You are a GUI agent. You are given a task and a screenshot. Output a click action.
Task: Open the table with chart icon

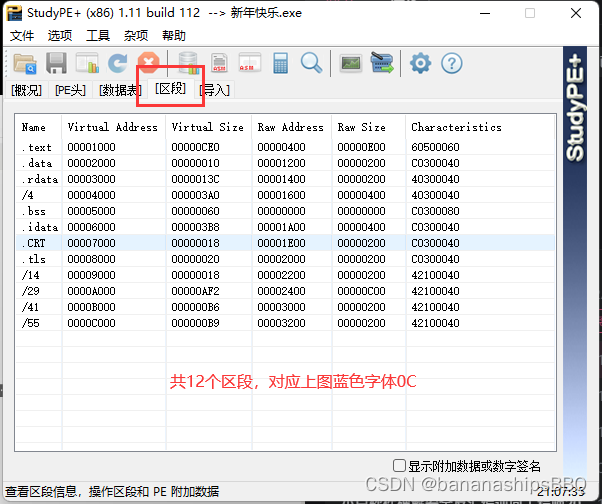pyautogui.click(x=87, y=63)
